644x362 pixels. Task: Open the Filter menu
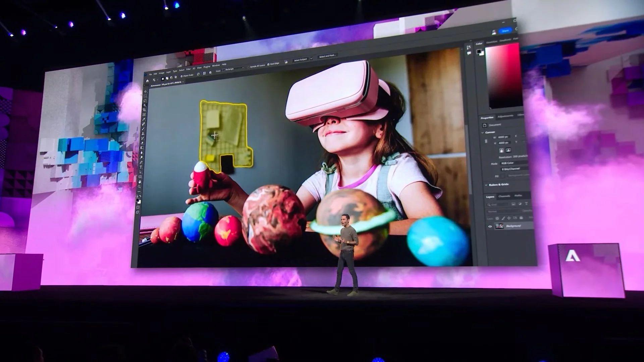[x=188, y=69]
